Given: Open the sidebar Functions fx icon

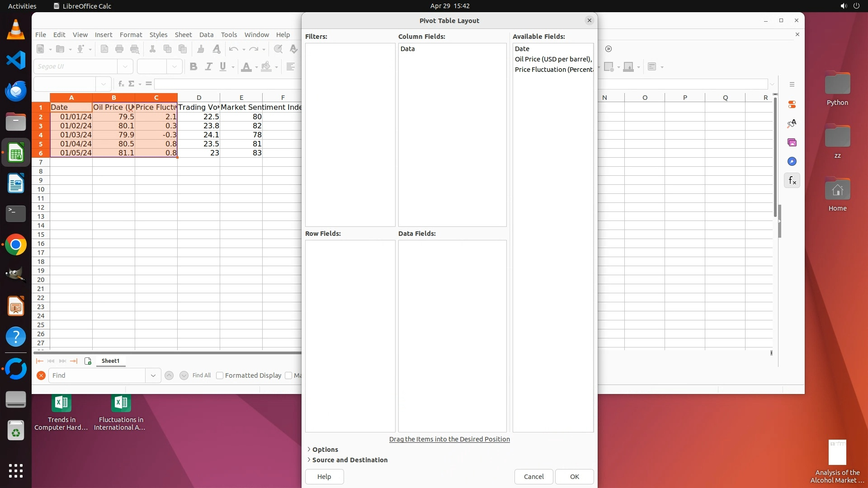Looking at the screenshot, I should [792, 181].
